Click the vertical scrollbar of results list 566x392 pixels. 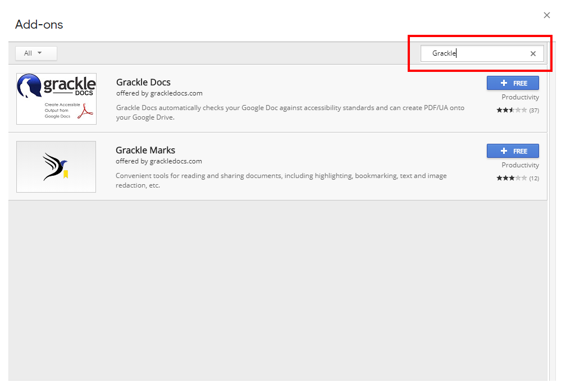551,211
